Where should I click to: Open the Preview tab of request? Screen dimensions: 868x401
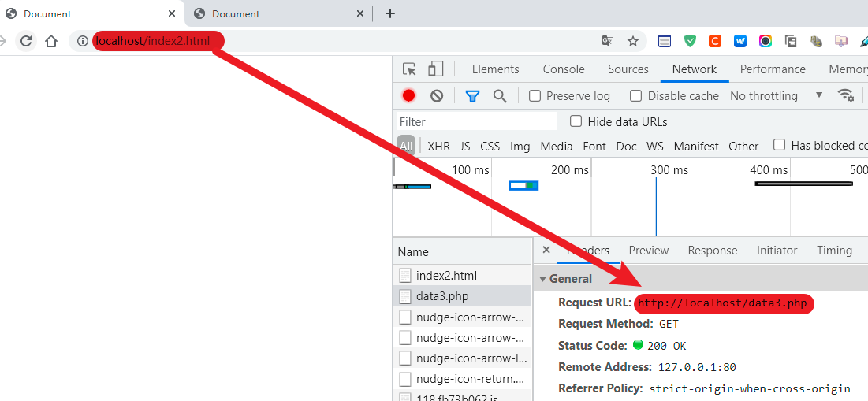[649, 251]
